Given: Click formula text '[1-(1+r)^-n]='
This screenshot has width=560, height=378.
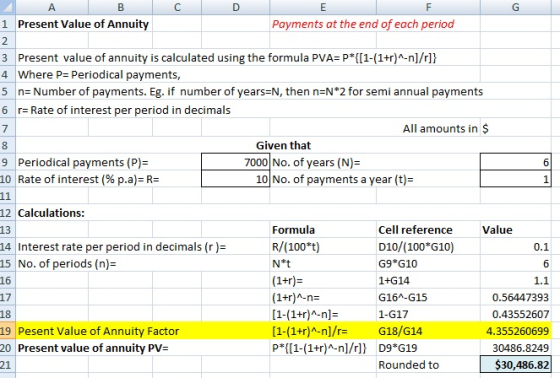Looking at the screenshot, I should (x=305, y=314).
